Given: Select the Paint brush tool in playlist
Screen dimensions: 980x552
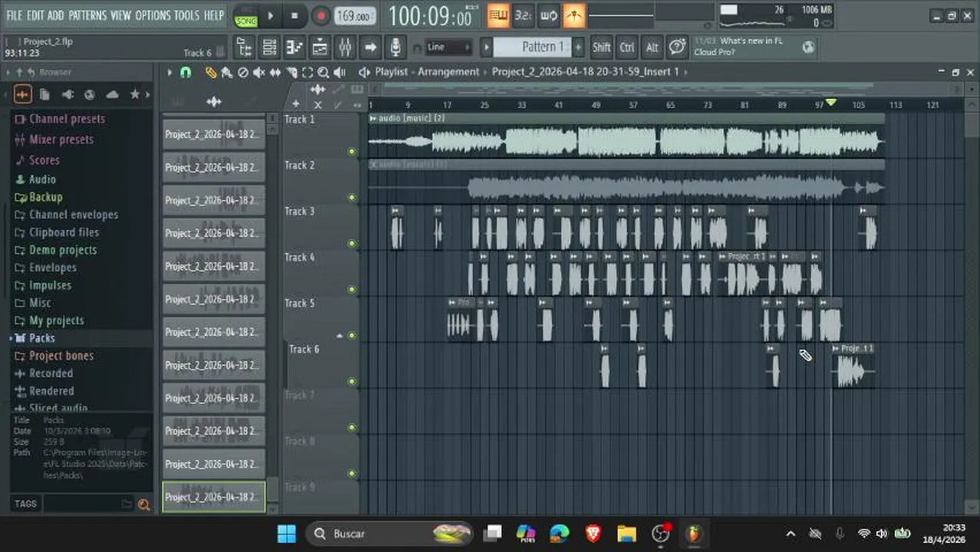Looking at the screenshot, I should (x=227, y=72).
